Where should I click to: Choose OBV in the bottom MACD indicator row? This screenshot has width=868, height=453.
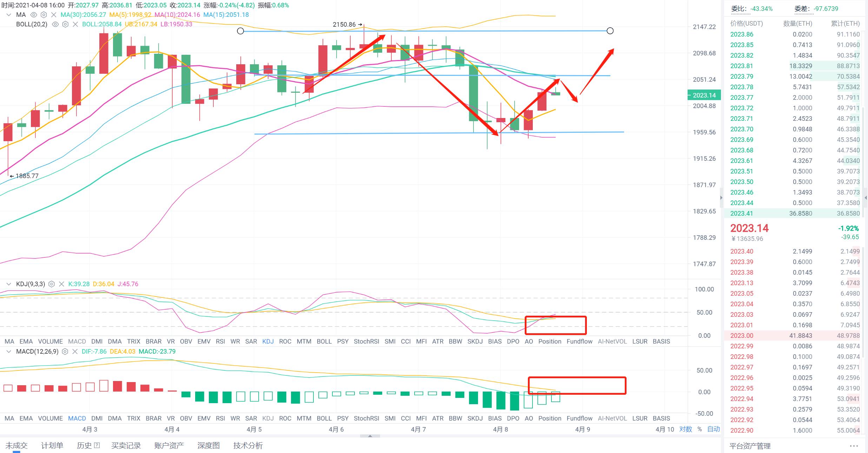pyautogui.click(x=186, y=418)
